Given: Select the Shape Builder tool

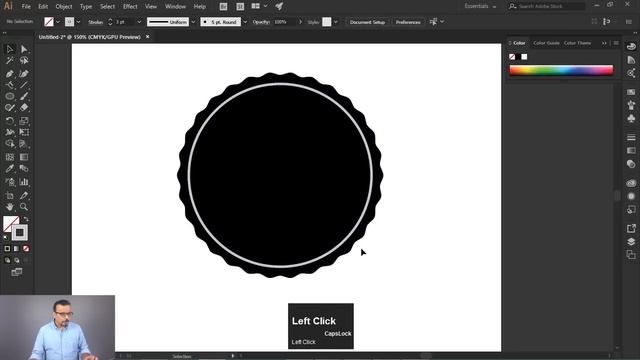Looking at the screenshot, I should tap(10, 143).
